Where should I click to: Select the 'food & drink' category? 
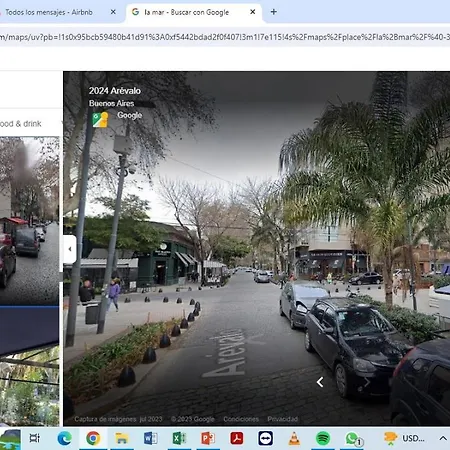coord(21,124)
